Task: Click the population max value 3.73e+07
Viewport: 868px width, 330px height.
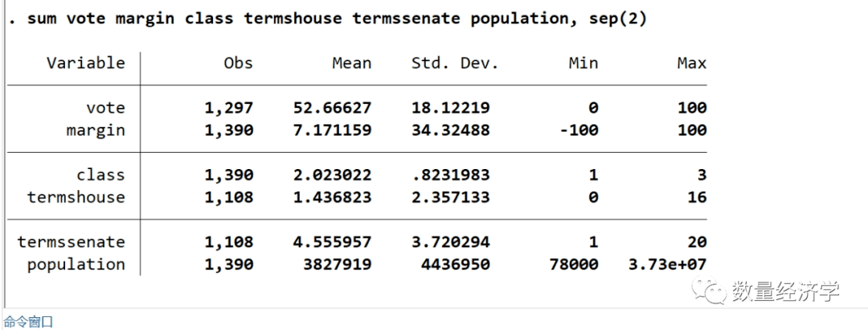Action: click(669, 264)
